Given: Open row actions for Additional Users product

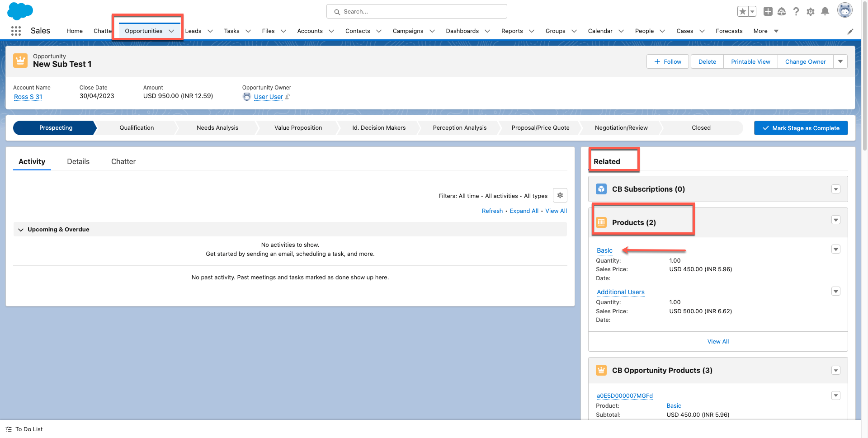Looking at the screenshot, I should click(x=836, y=292).
